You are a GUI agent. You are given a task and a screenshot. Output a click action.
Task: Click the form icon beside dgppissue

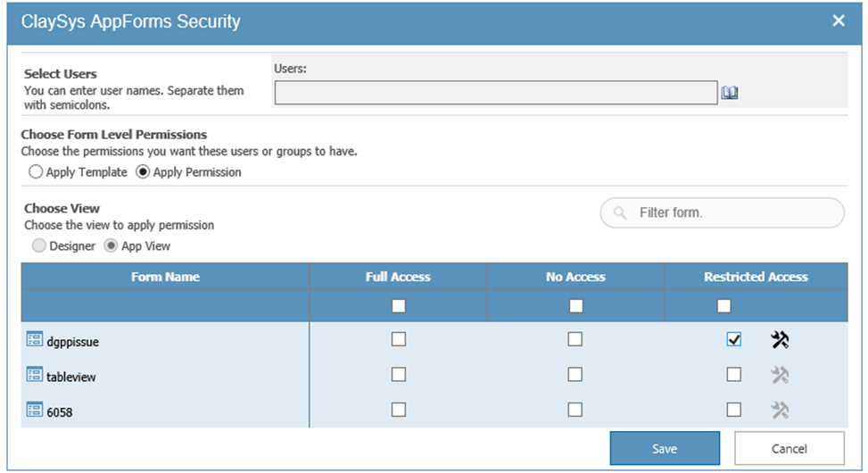click(34, 339)
